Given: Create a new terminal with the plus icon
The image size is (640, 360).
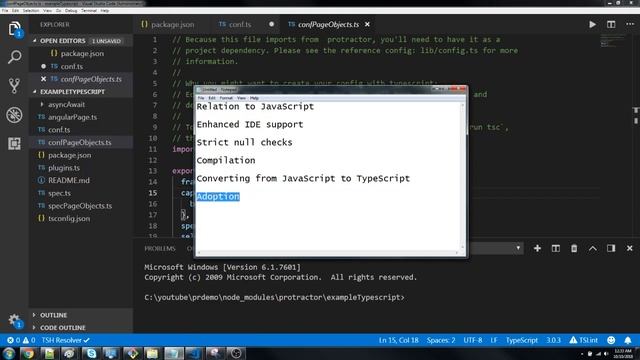Looking at the screenshot, I should click(x=537, y=248).
